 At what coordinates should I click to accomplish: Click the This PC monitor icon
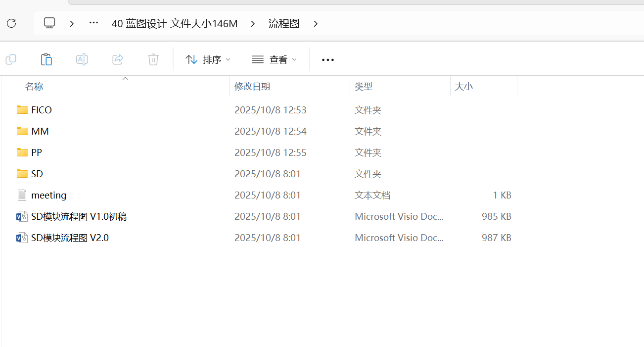click(x=49, y=23)
